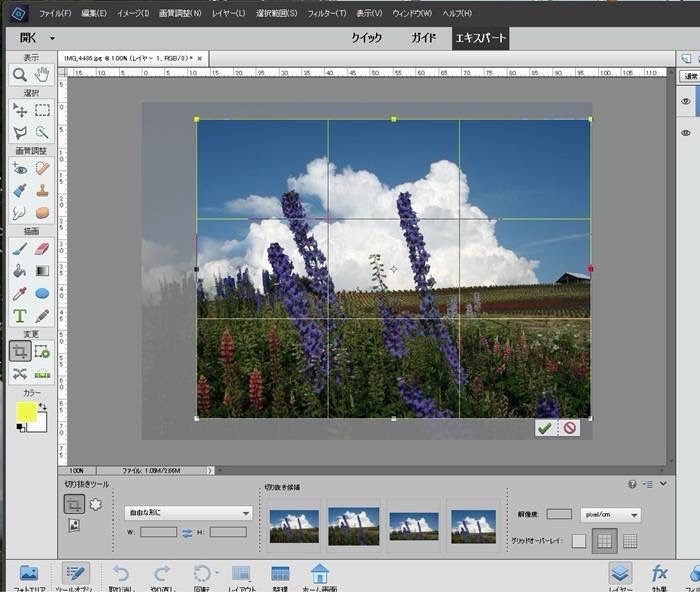This screenshot has height=598, width=700.
Task: Select rule of thirds grid overlay
Action: (x=604, y=541)
